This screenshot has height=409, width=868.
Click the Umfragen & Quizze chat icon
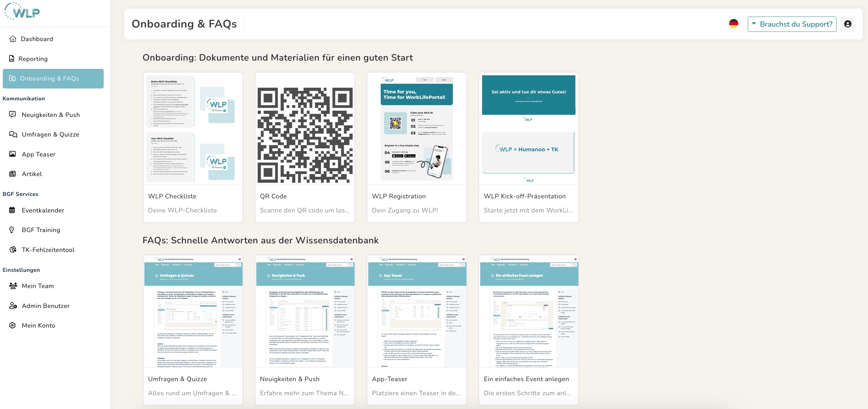tap(13, 134)
